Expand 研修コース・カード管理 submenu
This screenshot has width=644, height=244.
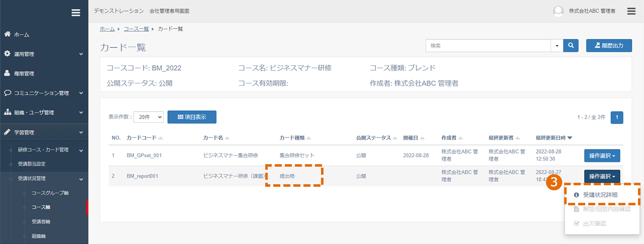point(81,150)
